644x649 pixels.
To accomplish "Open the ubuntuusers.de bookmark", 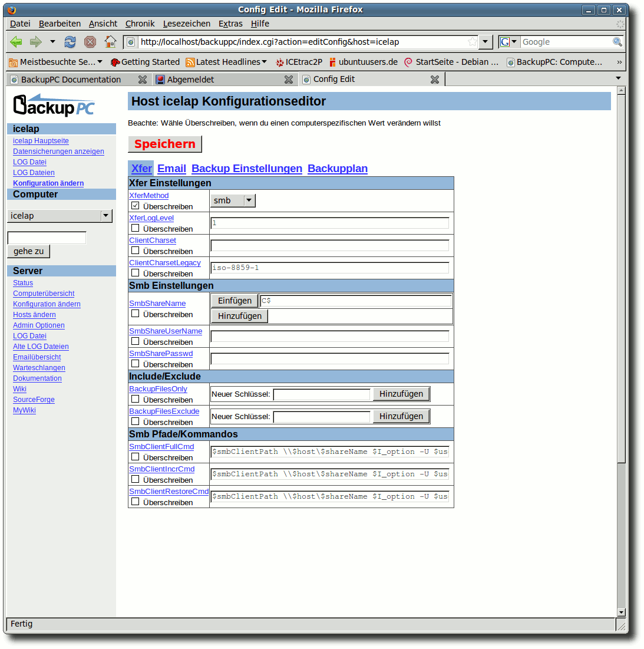I will [363, 62].
